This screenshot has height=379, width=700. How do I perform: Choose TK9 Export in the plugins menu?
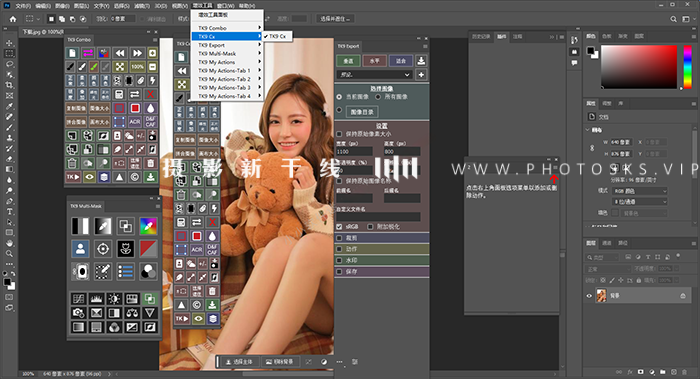click(227, 45)
